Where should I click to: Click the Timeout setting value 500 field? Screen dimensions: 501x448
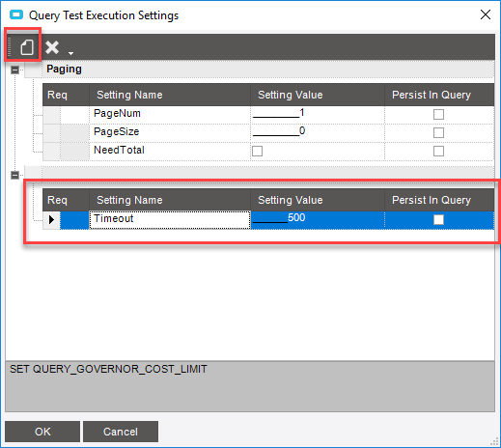coord(318,220)
